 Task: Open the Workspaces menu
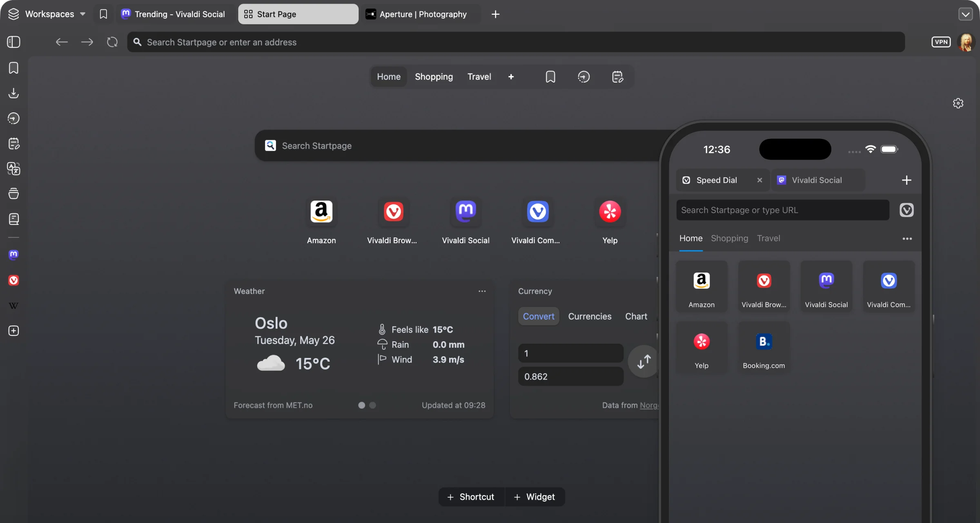(x=47, y=14)
